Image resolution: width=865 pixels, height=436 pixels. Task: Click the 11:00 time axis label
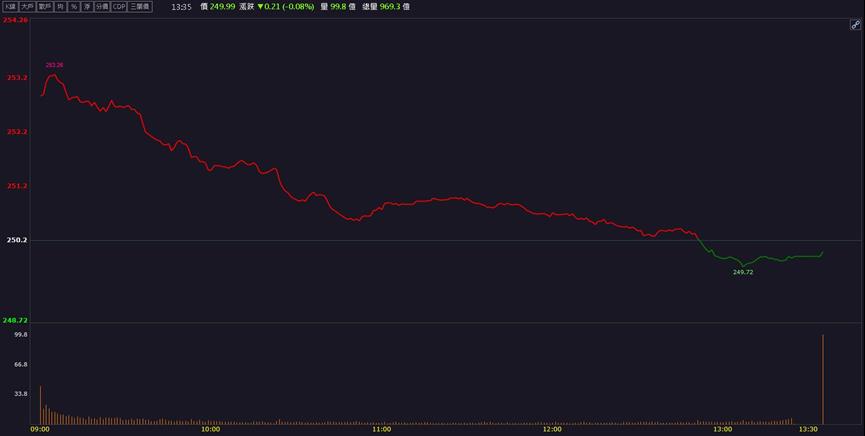[x=381, y=429]
